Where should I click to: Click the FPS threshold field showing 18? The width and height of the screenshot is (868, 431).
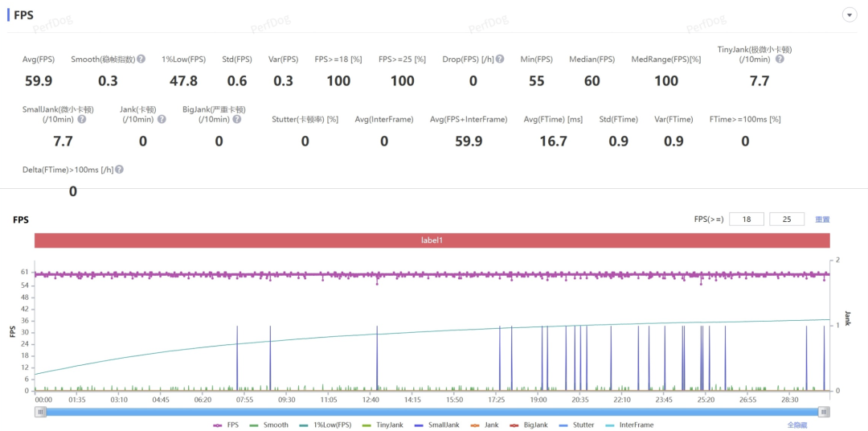coord(747,220)
